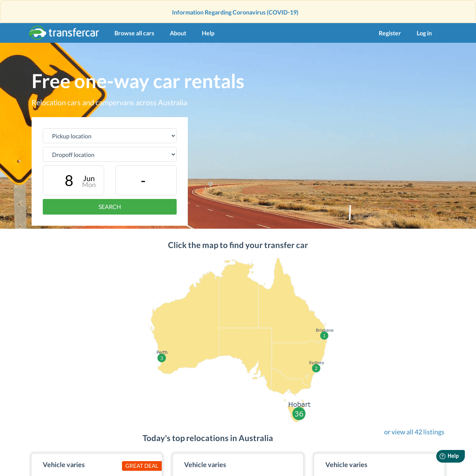Open the About menu item

(x=178, y=33)
